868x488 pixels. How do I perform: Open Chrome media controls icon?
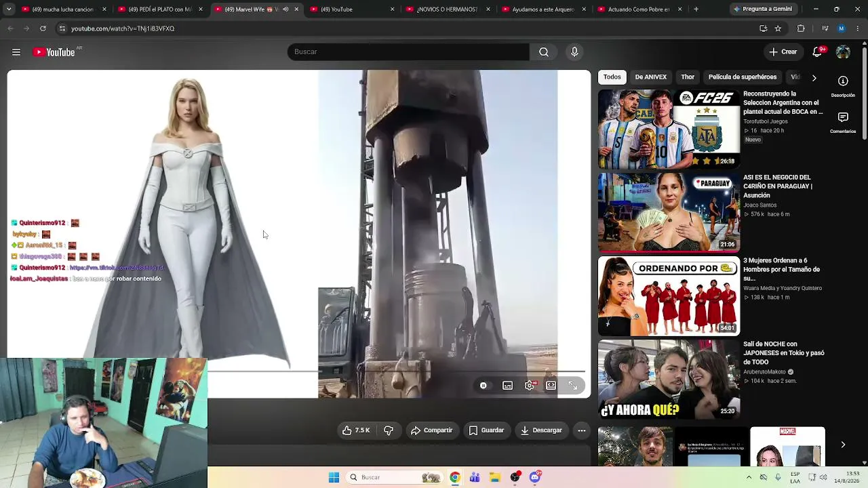[x=825, y=28]
